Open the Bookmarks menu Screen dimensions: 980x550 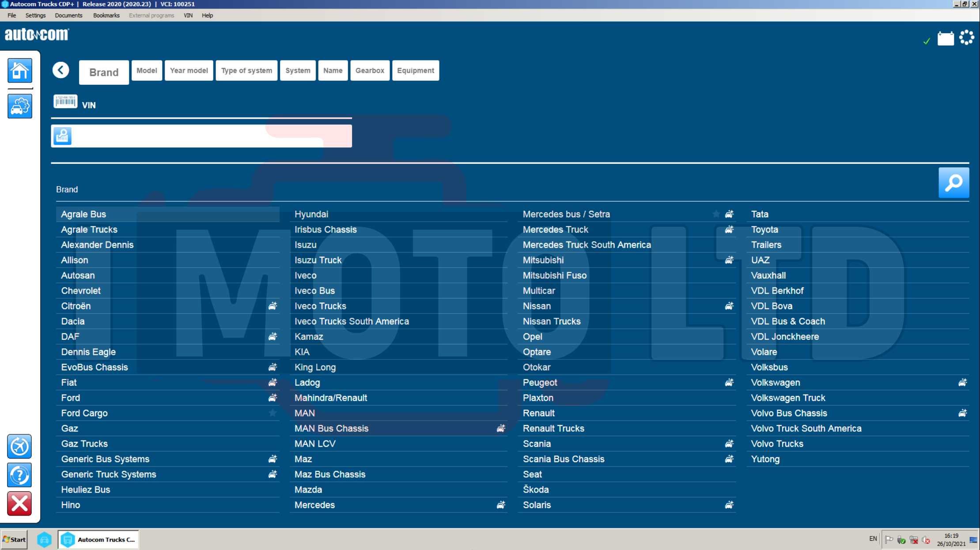106,15
